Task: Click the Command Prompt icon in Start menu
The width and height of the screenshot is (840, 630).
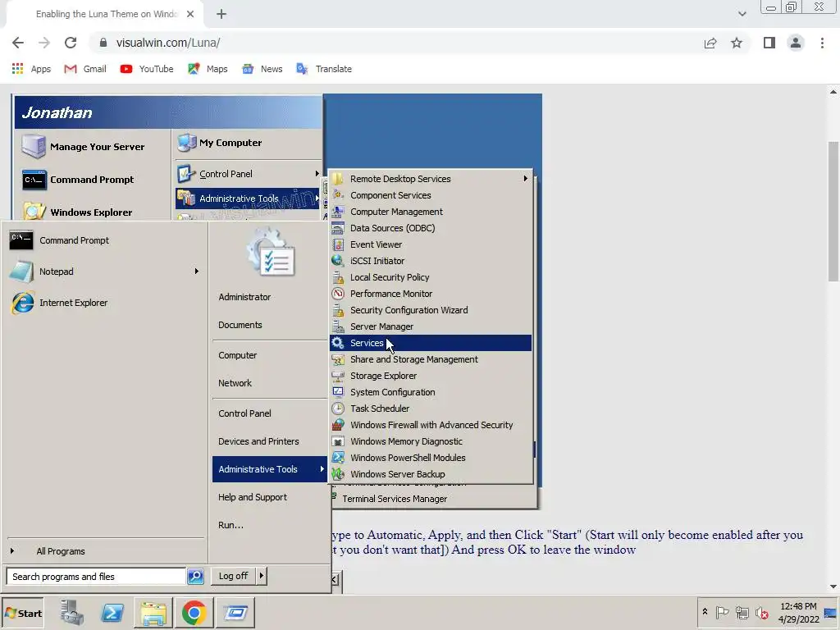Action: (x=21, y=240)
